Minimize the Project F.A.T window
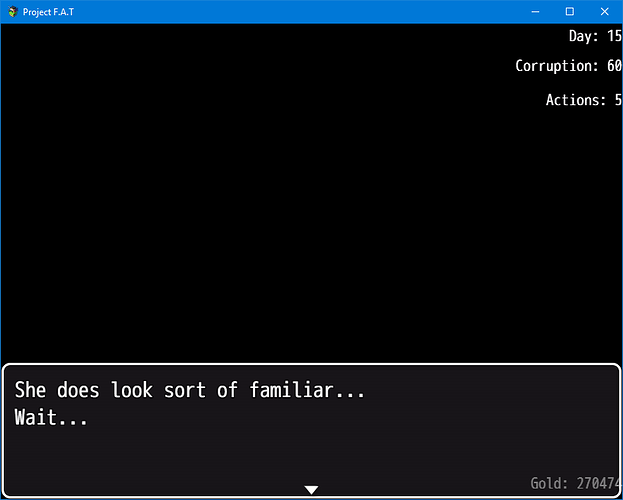This screenshot has height=500, width=623. 535,12
